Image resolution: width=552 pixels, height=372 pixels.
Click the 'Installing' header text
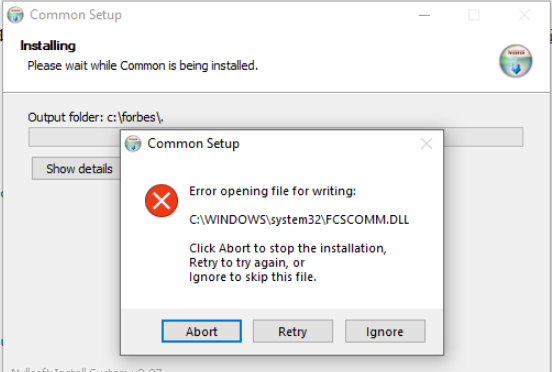click(x=48, y=46)
